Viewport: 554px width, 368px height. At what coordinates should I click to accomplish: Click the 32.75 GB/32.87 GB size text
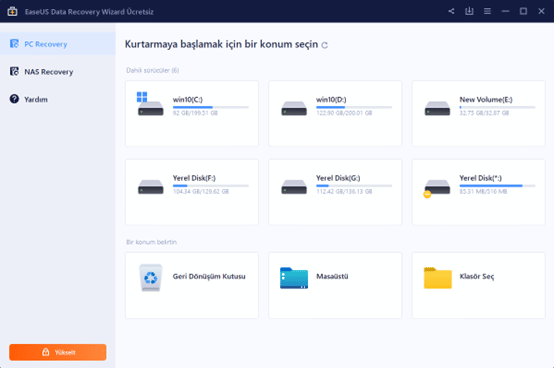[484, 113]
